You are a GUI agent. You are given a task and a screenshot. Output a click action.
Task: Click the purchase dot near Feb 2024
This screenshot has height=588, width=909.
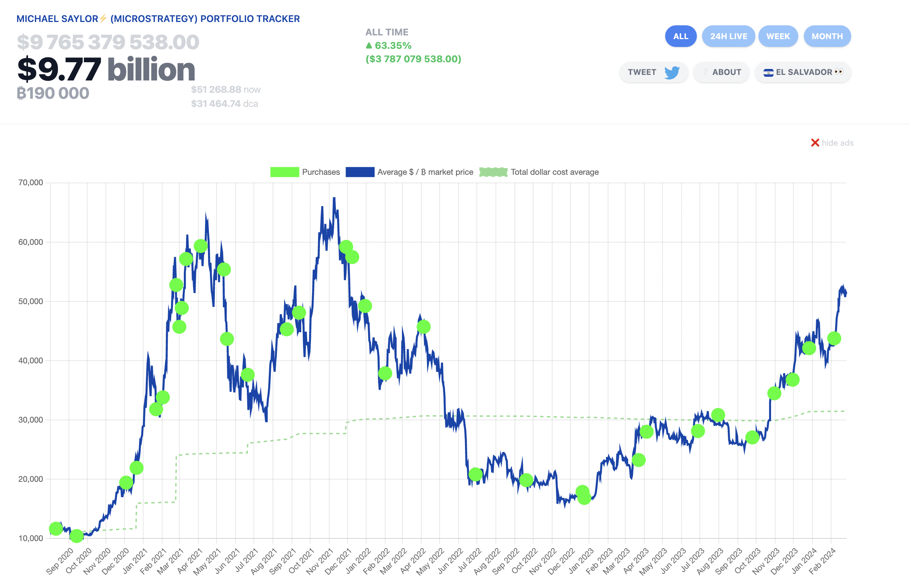tap(834, 339)
